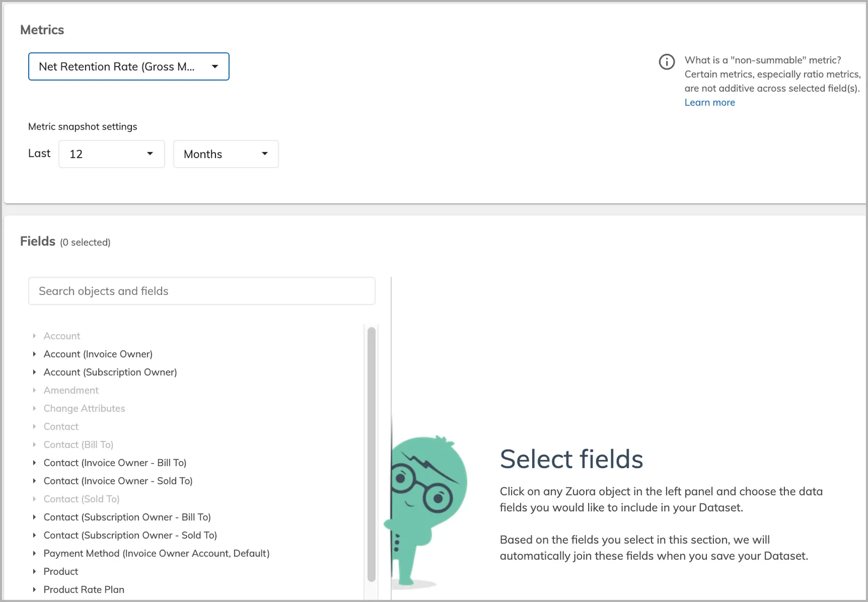
Task: Select the Account (Subscription Owner) label
Action: point(110,372)
